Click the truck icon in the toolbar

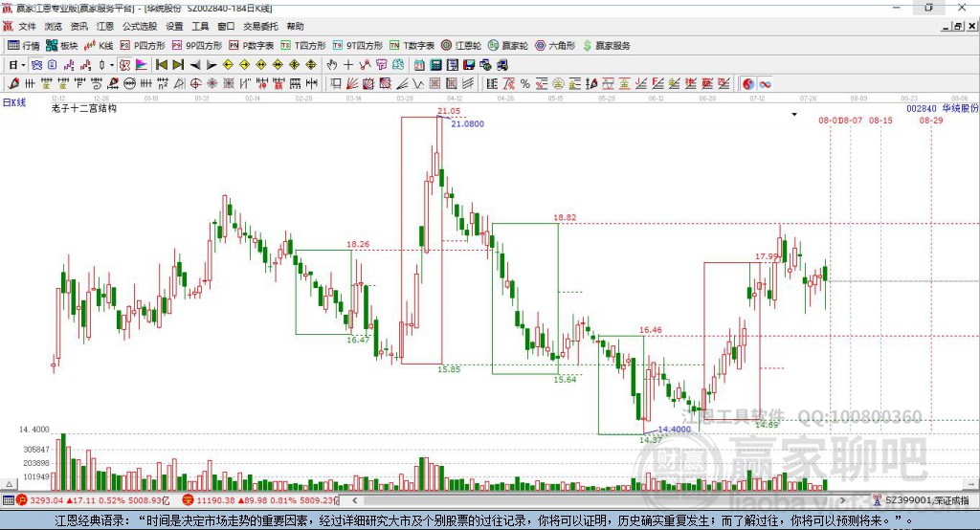(501, 65)
